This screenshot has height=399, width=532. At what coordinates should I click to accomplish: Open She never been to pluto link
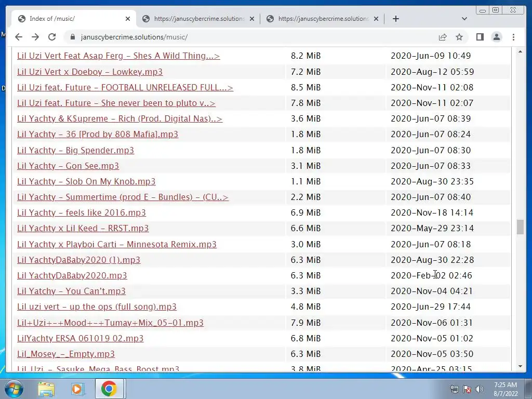tap(116, 103)
